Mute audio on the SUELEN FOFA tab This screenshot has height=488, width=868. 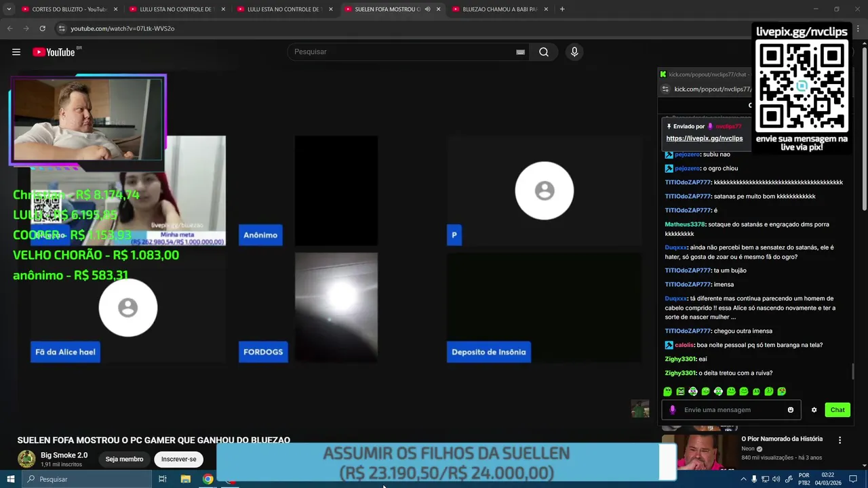pyautogui.click(x=427, y=9)
